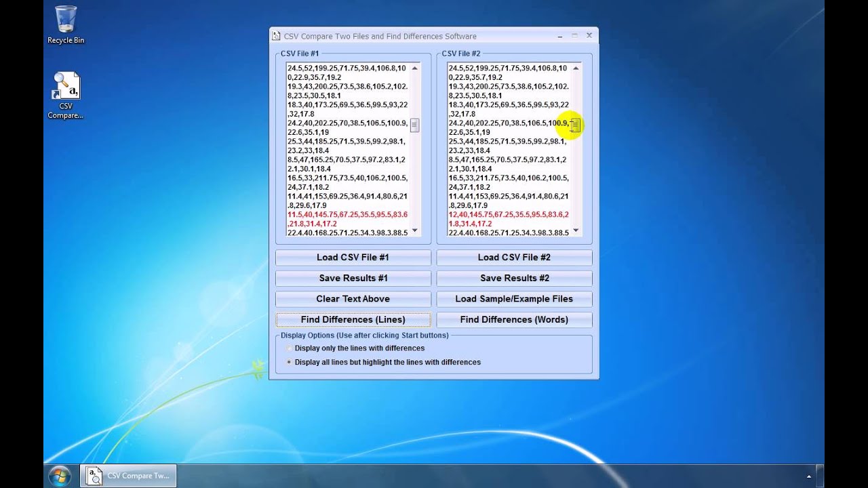
Task: Click Load CSV File #2 button
Action: pos(514,258)
